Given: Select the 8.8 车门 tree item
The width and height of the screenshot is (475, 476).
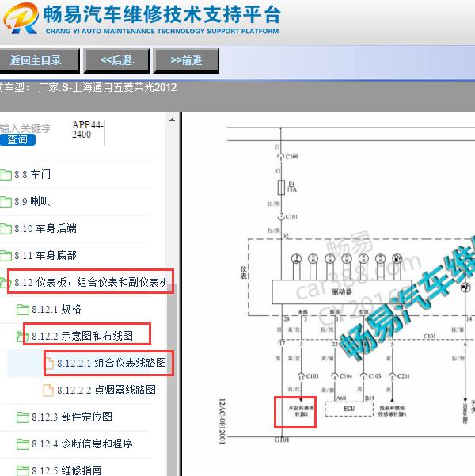Looking at the screenshot, I should [x=32, y=174].
